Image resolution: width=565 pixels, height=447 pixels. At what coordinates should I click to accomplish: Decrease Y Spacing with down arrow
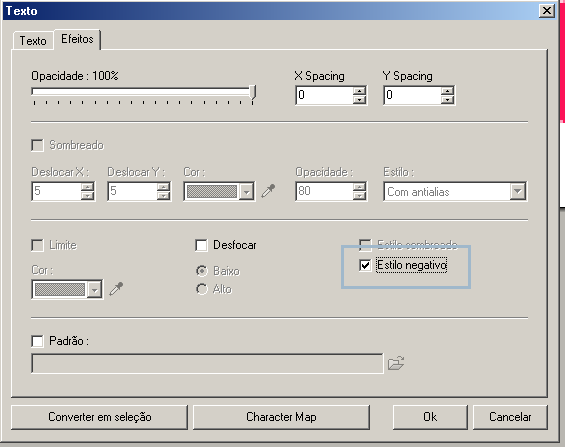[x=447, y=99]
